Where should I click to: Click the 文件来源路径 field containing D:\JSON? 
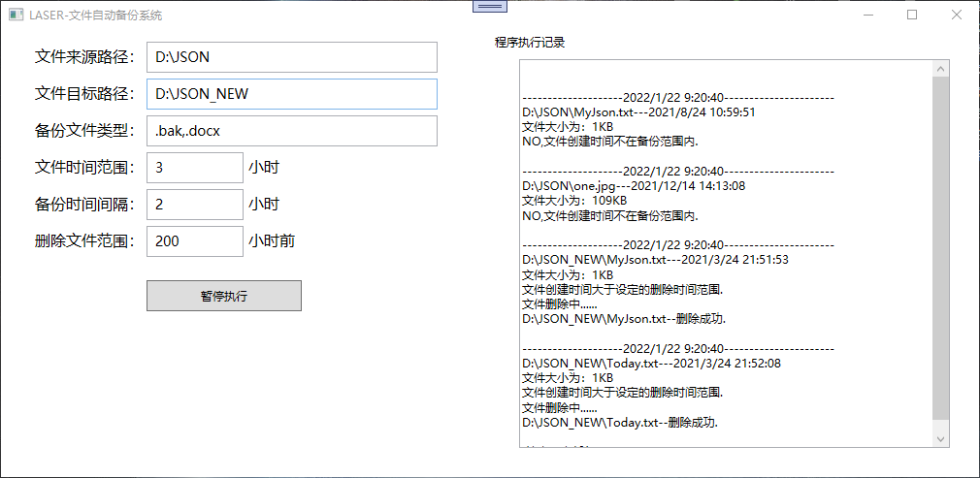tap(291, 57)
